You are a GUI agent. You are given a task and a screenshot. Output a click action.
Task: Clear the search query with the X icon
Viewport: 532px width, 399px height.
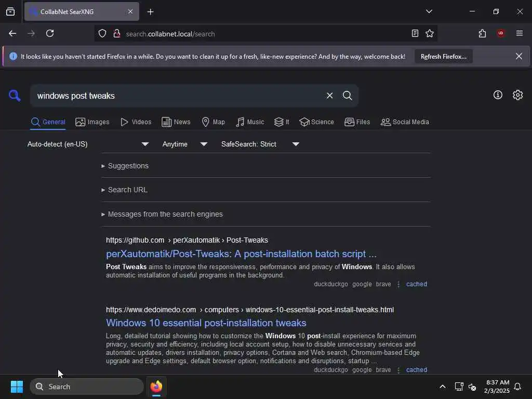(329, 96)
